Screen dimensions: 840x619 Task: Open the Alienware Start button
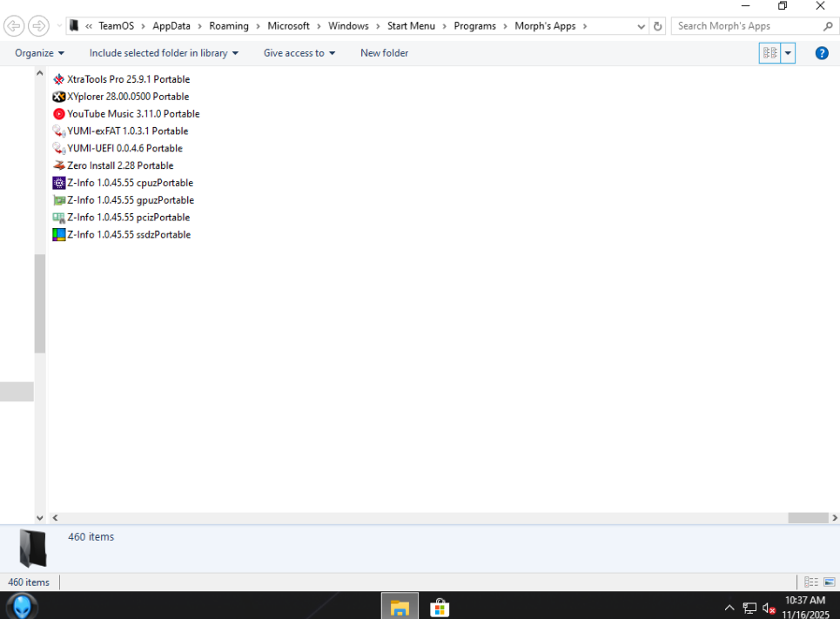(x=22, y=606)
